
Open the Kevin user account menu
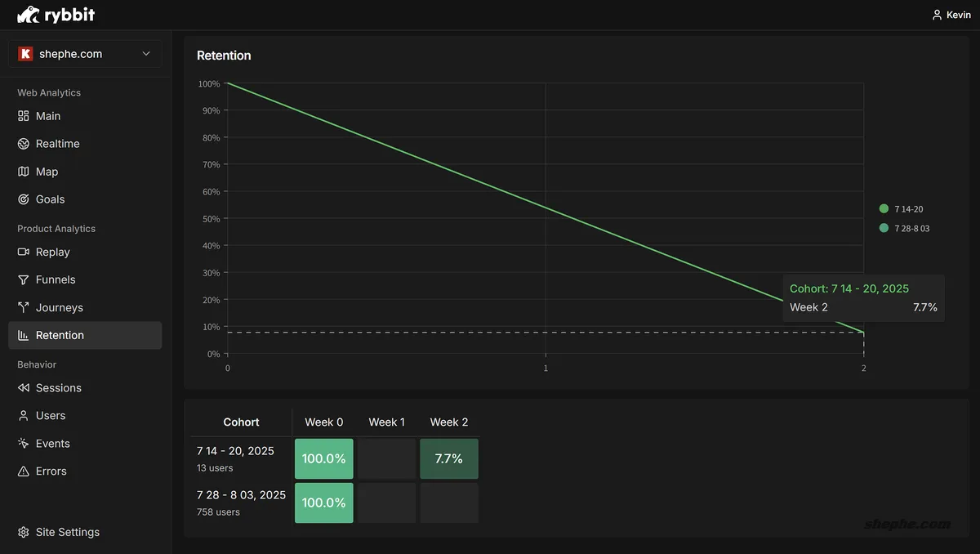point(951,15)
